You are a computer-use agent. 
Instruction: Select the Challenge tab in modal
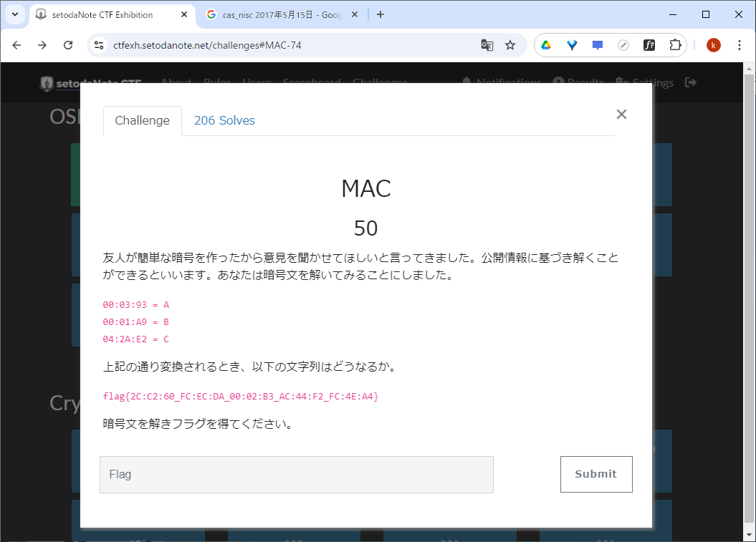click(142, 120)
